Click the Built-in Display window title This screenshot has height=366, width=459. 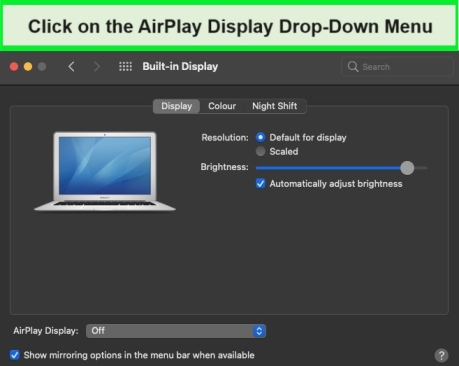[x=180, y=66]
